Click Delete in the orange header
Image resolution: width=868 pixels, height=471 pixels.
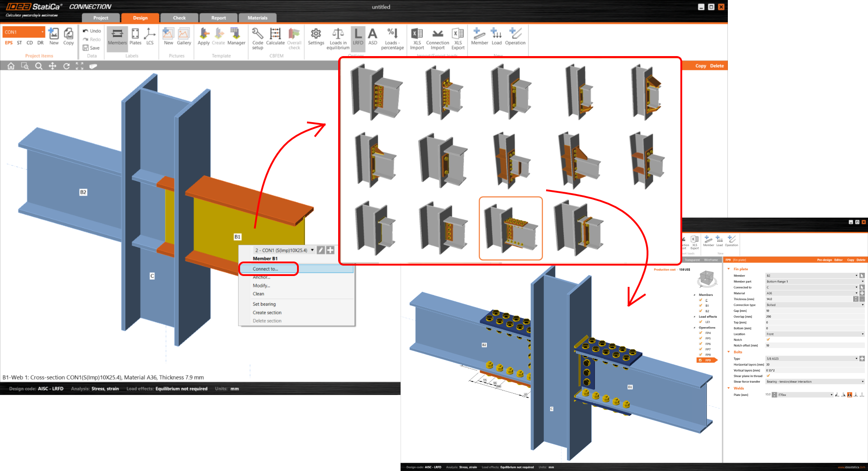point(717,66)
